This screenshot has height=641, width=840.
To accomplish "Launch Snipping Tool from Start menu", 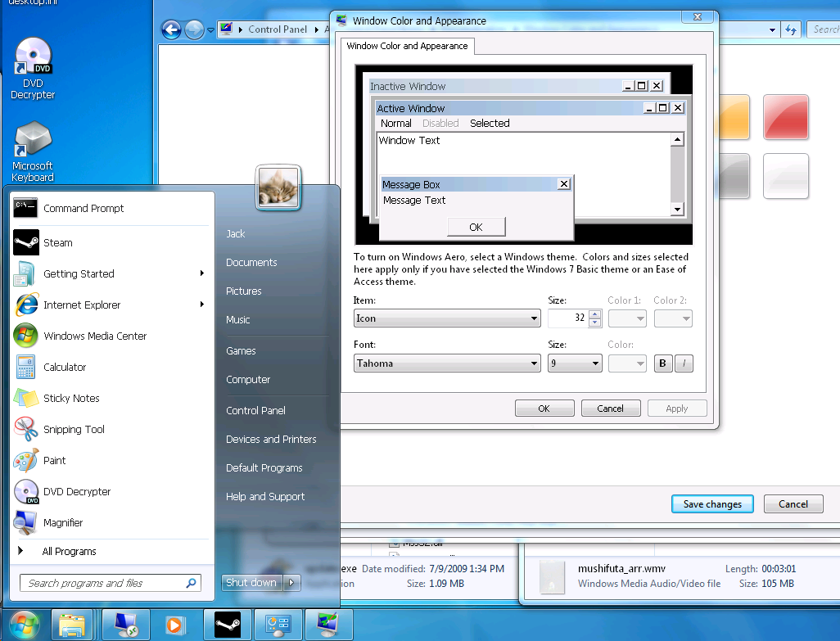I will pyautogui.click(x=74, y=430).
